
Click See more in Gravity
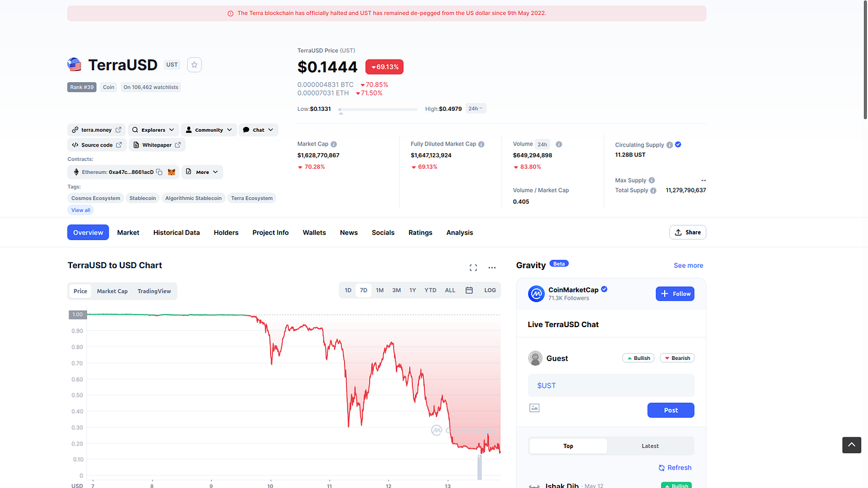(689, 265)
